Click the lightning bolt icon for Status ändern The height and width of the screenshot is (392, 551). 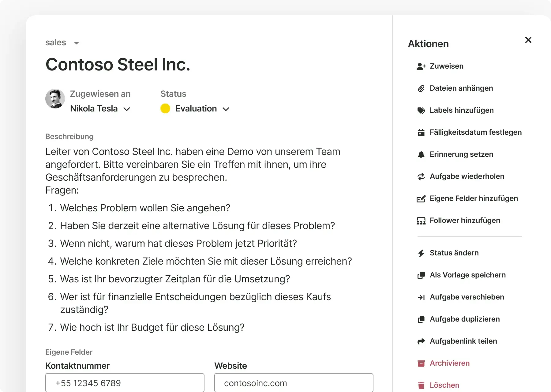(421, 253)
